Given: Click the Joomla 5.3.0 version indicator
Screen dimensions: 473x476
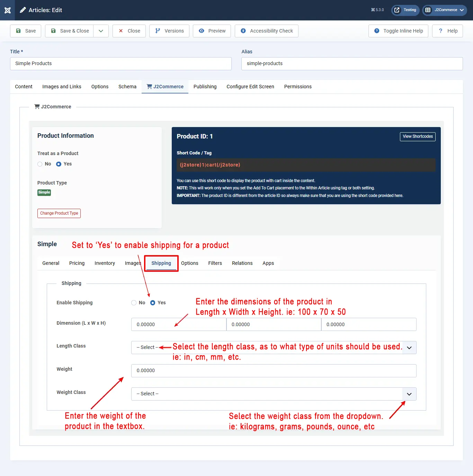Looking at the screenshot, I should pos(377,10).
